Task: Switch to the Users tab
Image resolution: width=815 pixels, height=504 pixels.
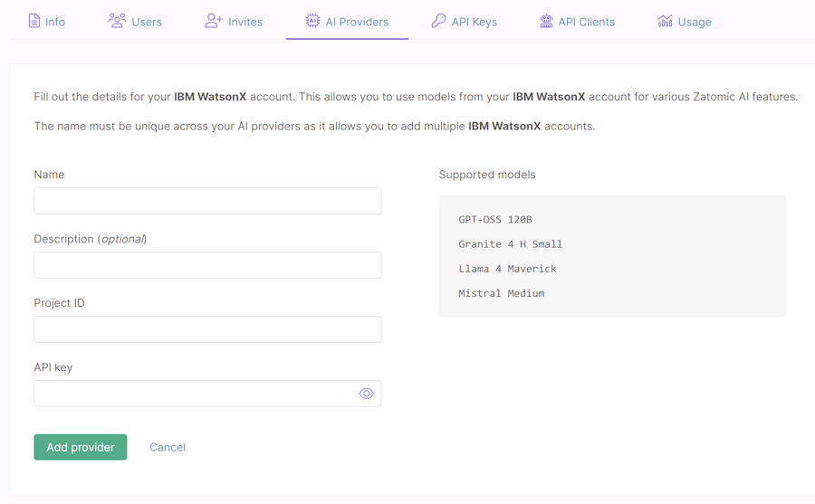Action: pos(146,22)
